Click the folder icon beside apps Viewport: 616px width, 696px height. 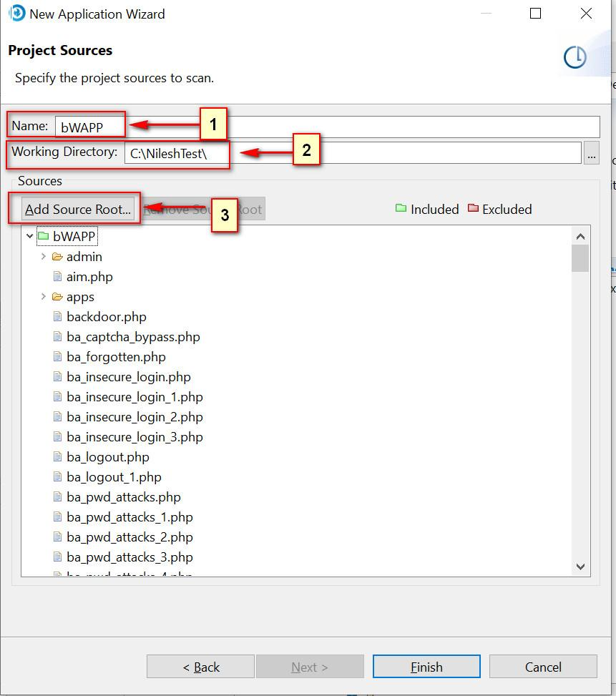click(59, 296)
